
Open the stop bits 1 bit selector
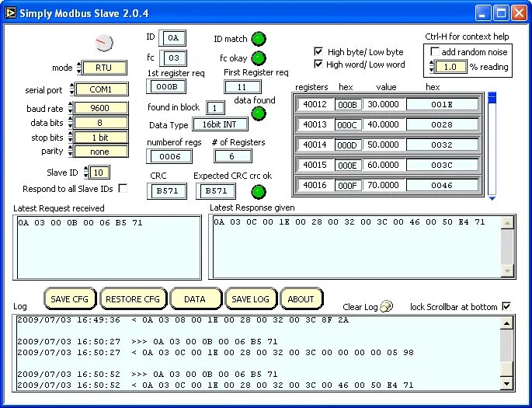101,137
